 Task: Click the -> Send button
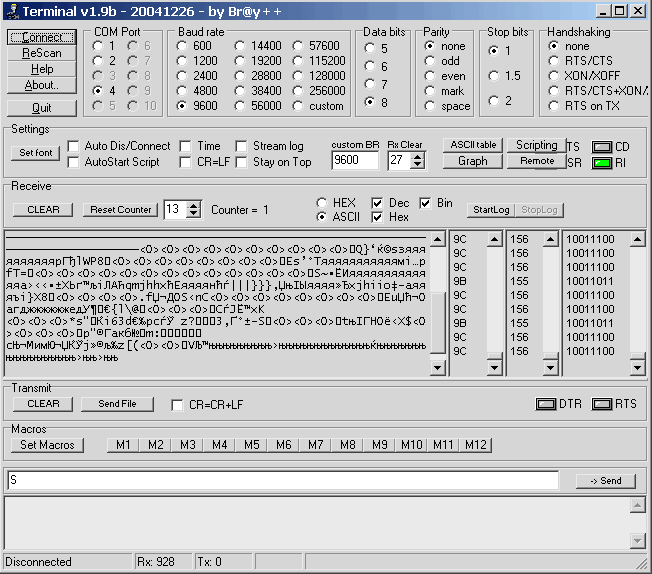pyautogui.click(x=606, y=481)
